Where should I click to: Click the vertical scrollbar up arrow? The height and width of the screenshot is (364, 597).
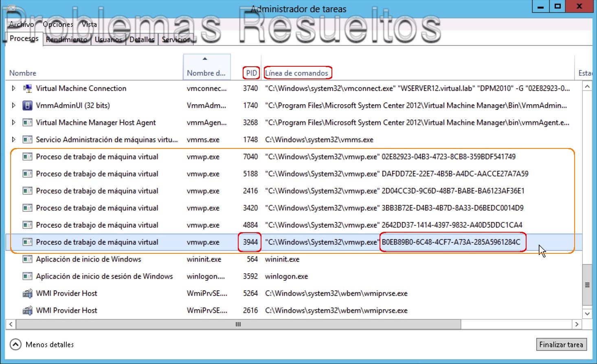(587, 87)
